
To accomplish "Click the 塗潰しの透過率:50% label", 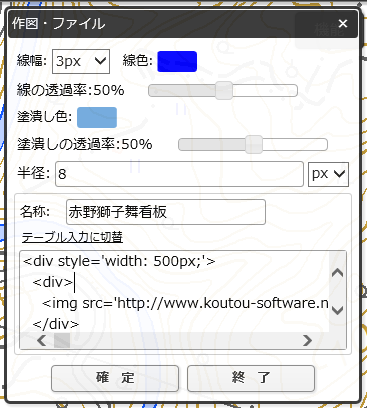I will pyautogui.click(x=85, y=144).
